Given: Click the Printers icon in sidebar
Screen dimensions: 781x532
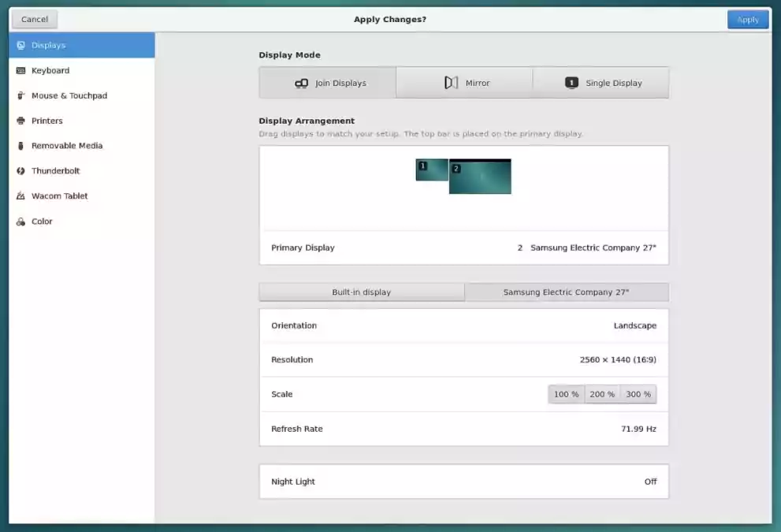Looking at the screenshot, I should pyautogui.click(x=20, y=121).
